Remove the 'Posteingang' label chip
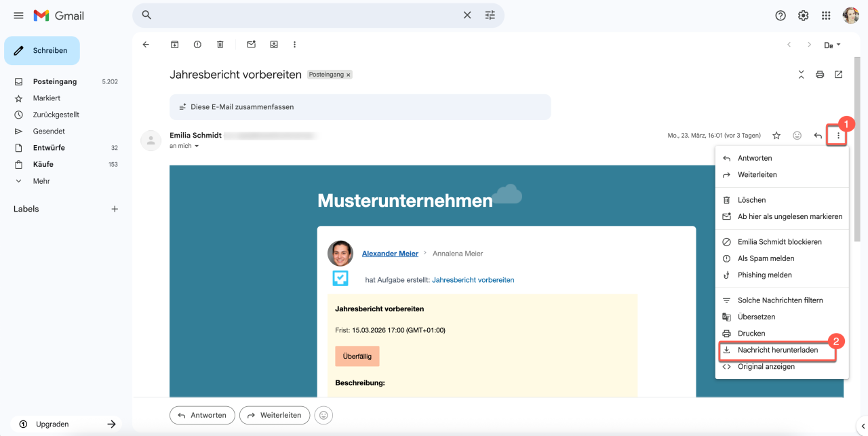 [349, 75]
